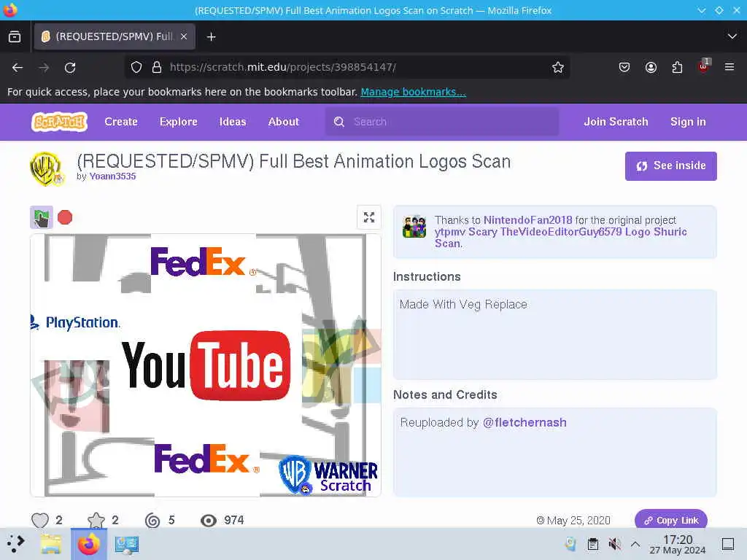Open the Scratch logo home link

tap(60, 122)
